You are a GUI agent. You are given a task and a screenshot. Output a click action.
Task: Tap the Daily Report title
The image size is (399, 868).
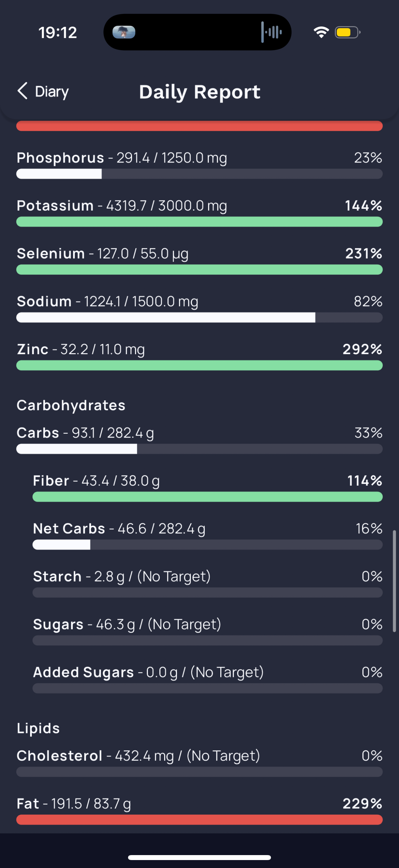click(200, 92)
